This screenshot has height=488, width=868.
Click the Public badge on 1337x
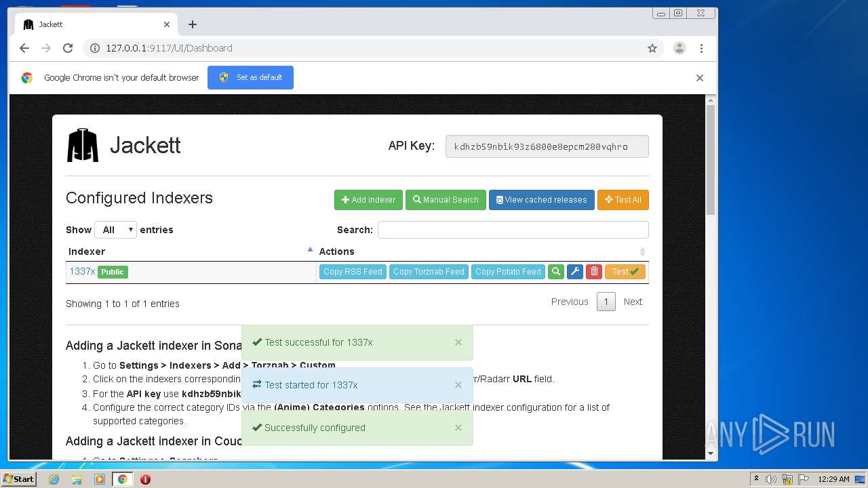click(x=113, y=272)
